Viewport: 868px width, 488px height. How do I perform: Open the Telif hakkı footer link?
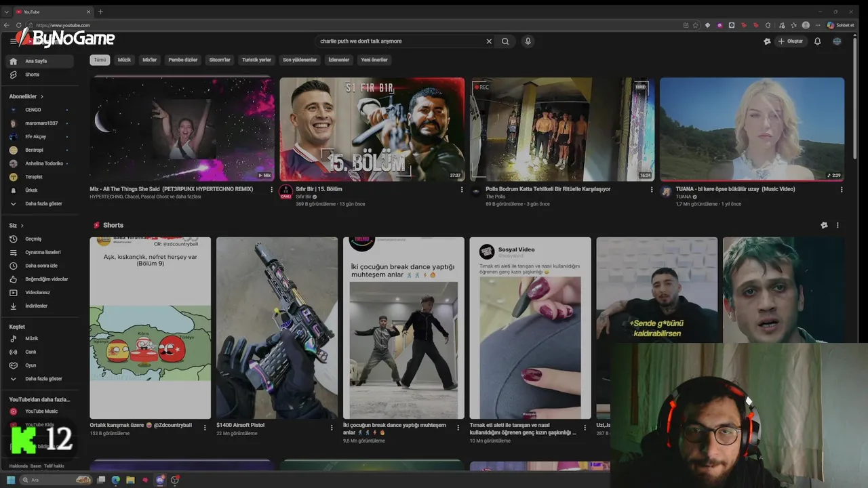(x=54, y=466)
